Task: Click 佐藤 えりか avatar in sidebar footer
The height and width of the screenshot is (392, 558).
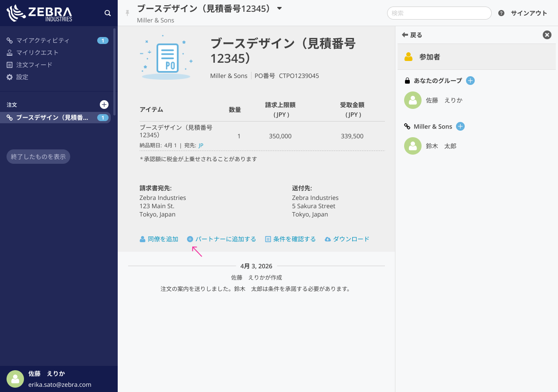Action: [x=15, y=379]
